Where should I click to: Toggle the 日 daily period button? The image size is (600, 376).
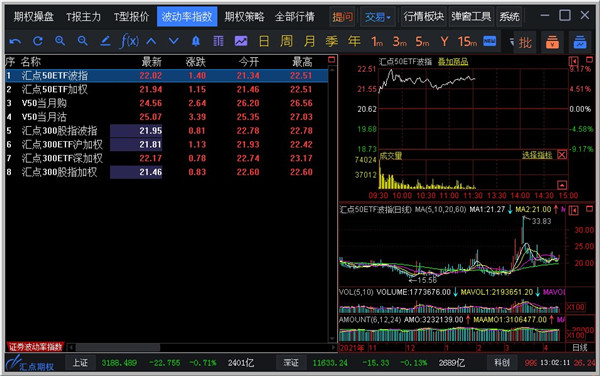click(x=264, y=41)
